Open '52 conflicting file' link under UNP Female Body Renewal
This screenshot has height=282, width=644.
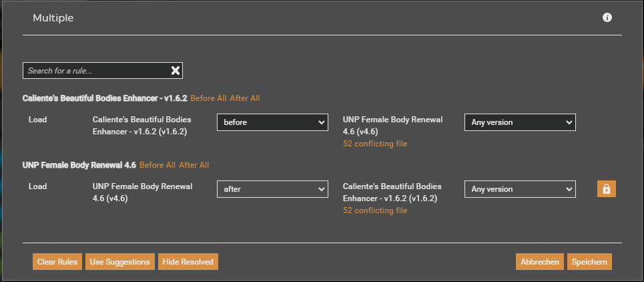[x=375, y=144]
